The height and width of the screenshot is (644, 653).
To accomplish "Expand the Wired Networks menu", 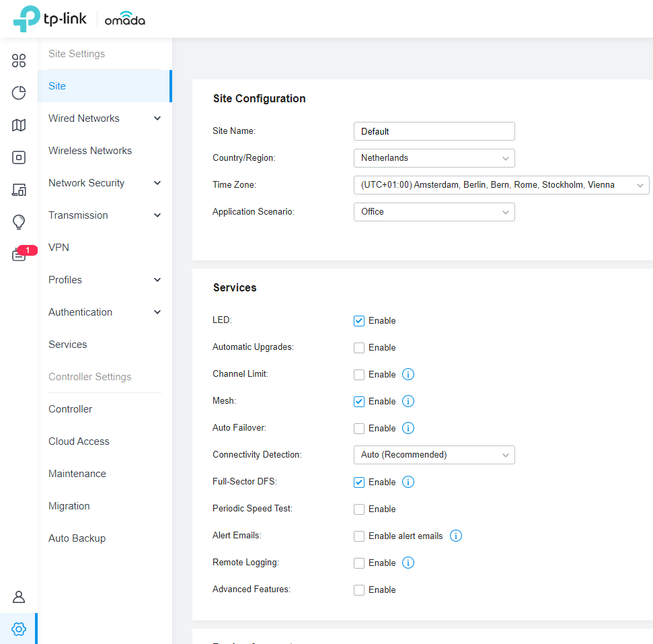I will (x=105, y=118).
